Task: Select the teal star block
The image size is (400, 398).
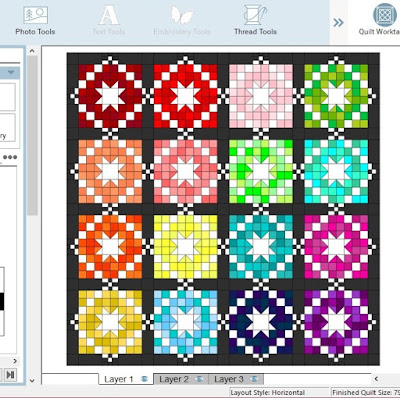Action: pos(261,247)
